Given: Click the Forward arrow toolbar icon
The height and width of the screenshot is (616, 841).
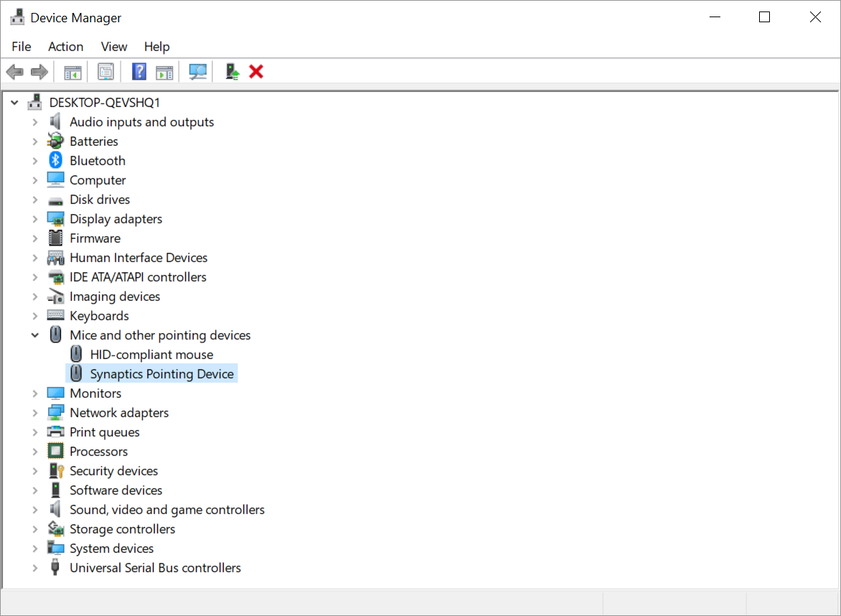Looking at the screenshot, I should pos(40,71).
